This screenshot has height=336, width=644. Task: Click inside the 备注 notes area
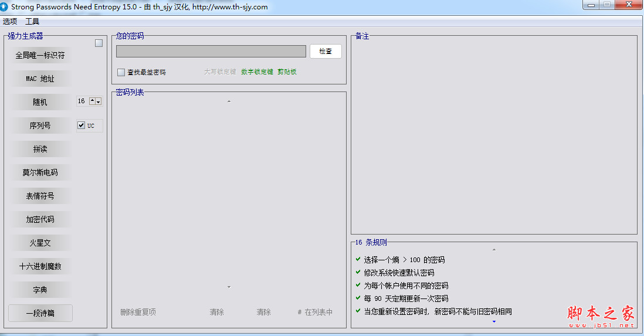494,135
